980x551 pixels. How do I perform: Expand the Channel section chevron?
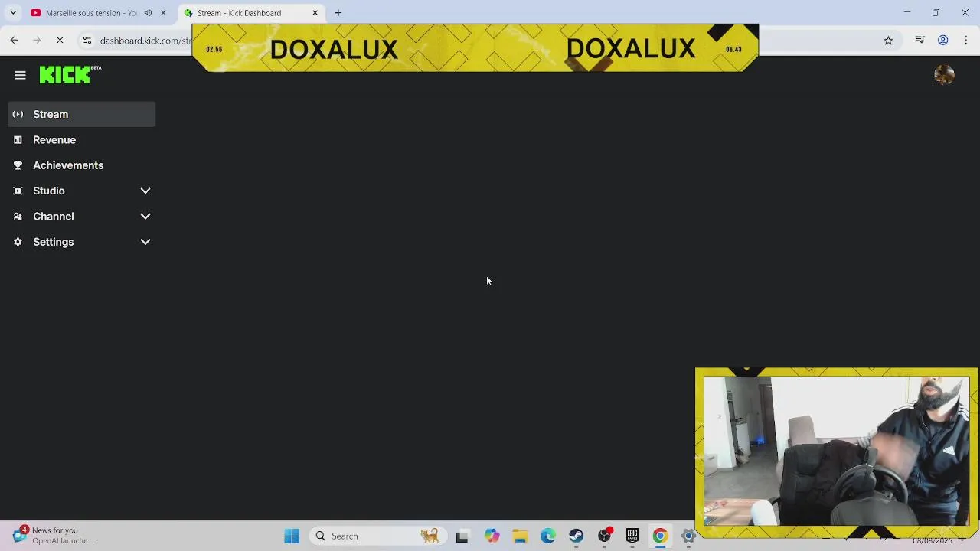145,217
